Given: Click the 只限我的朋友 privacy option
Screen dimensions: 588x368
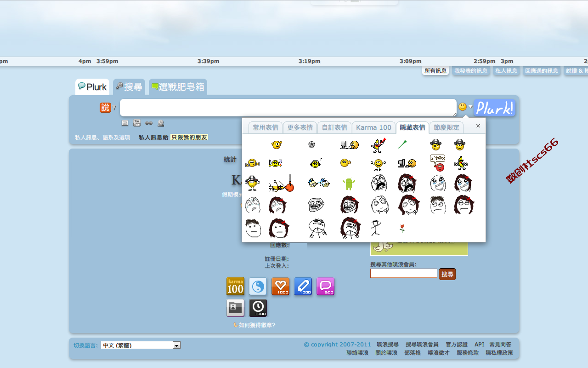Looking at the screenshot, I should pos(189,137).
